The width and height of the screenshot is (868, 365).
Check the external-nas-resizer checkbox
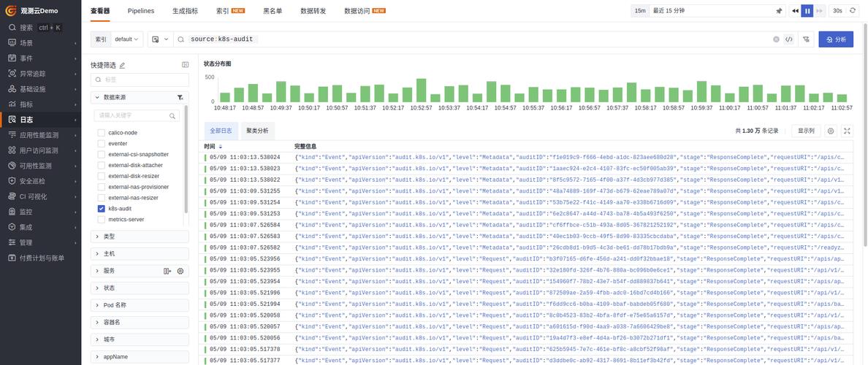point(102,198)
